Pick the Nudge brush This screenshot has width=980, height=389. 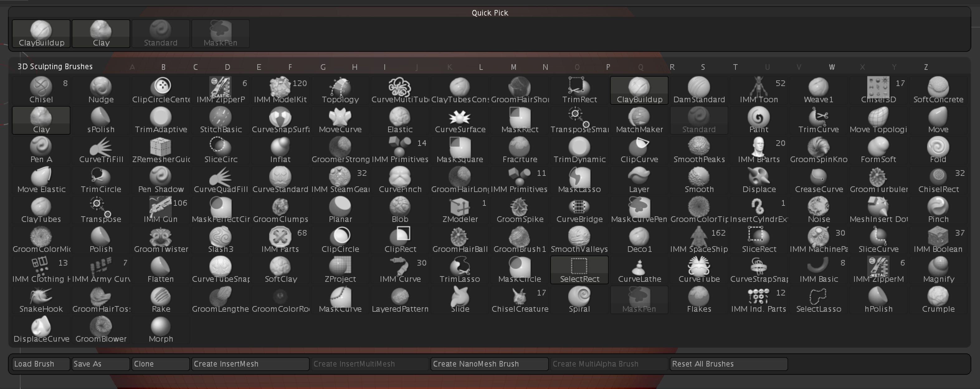click(x=101, y=90)
